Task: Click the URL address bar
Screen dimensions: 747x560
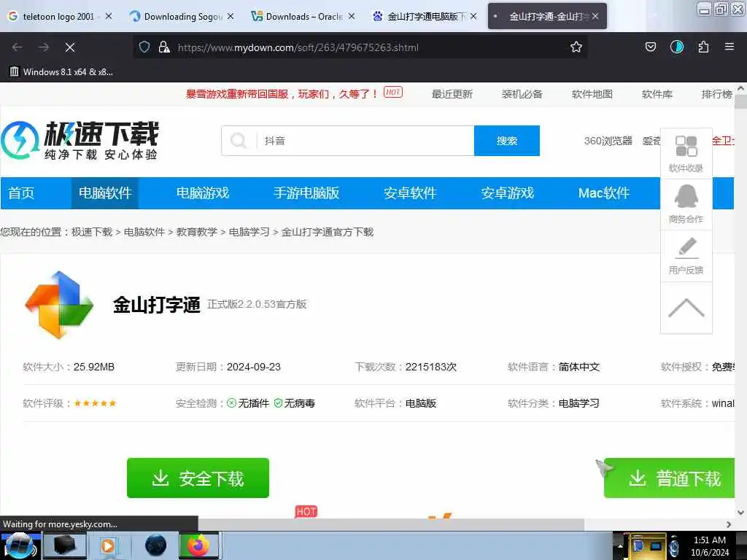Action: (x=360, y=47)
